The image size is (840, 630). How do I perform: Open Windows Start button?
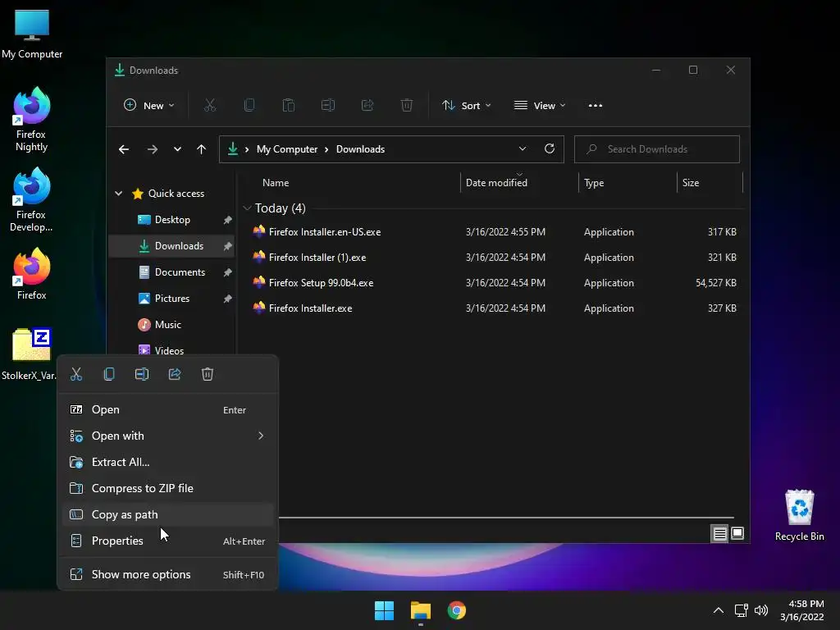point(384,610)
